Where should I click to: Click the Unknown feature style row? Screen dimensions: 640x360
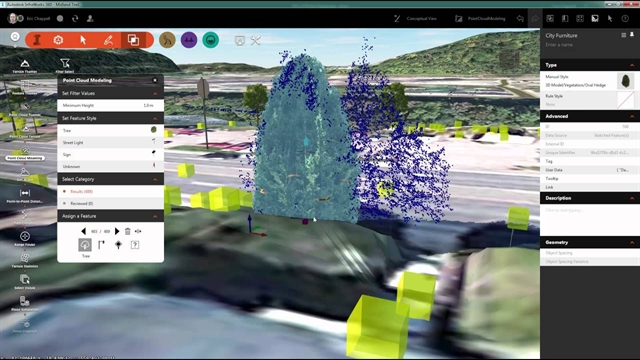coord(111,166)
